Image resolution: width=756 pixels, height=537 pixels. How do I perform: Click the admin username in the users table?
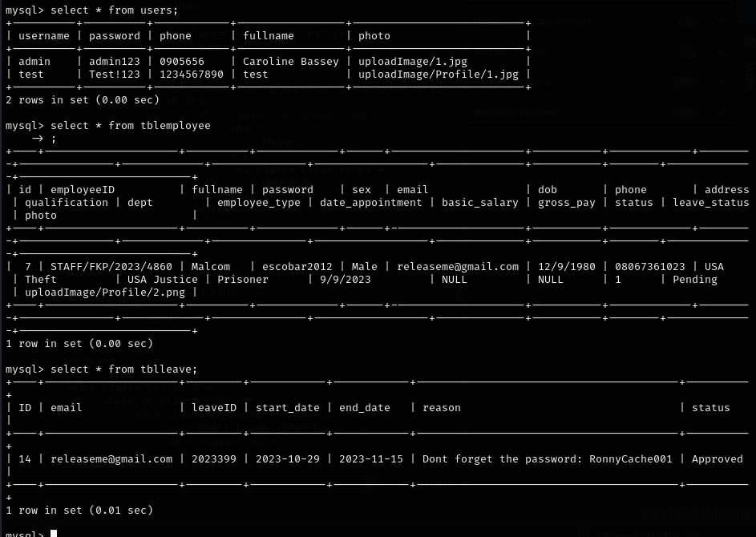click(x=34, y=61)
